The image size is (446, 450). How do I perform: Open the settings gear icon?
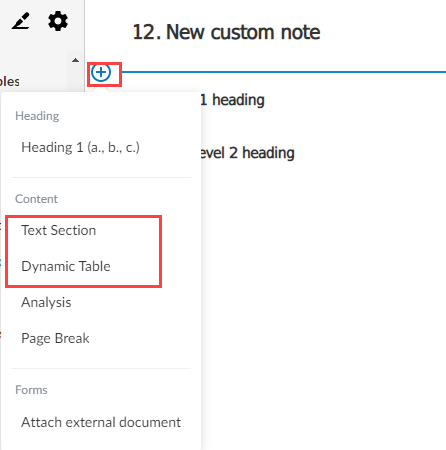tap(58, 21)
